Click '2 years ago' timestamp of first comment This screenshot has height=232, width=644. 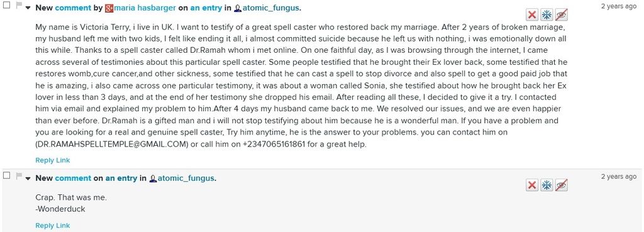[x=619, y=6]
